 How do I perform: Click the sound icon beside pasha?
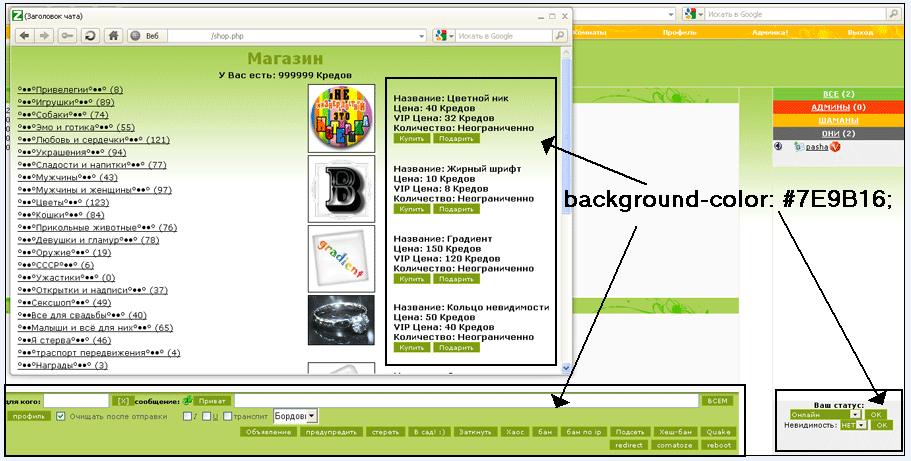tap(778, 146)
